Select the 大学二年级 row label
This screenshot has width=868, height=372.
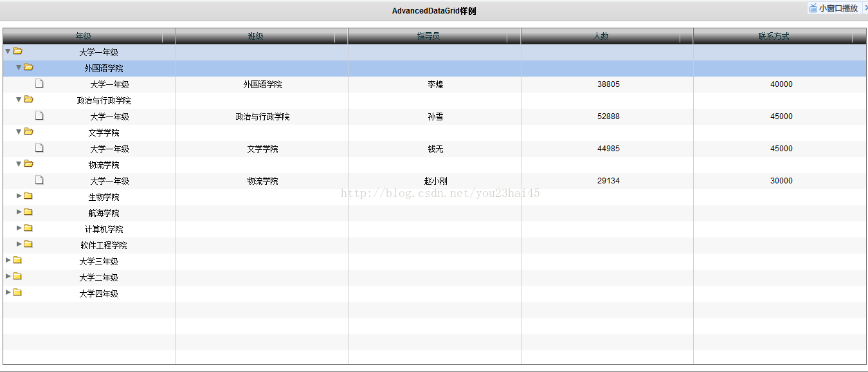coord(99,277)
